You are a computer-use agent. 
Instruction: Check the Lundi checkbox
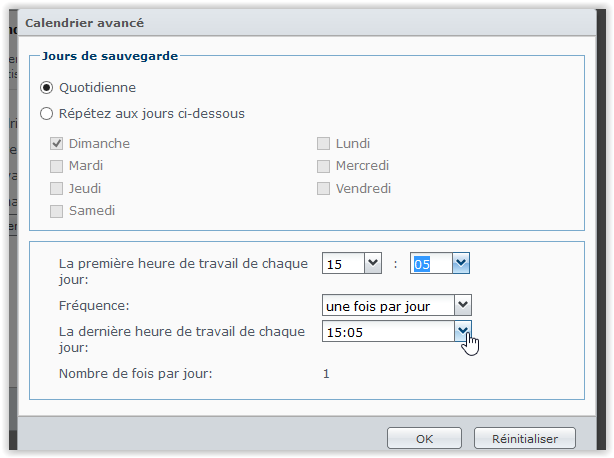[324, 144]
